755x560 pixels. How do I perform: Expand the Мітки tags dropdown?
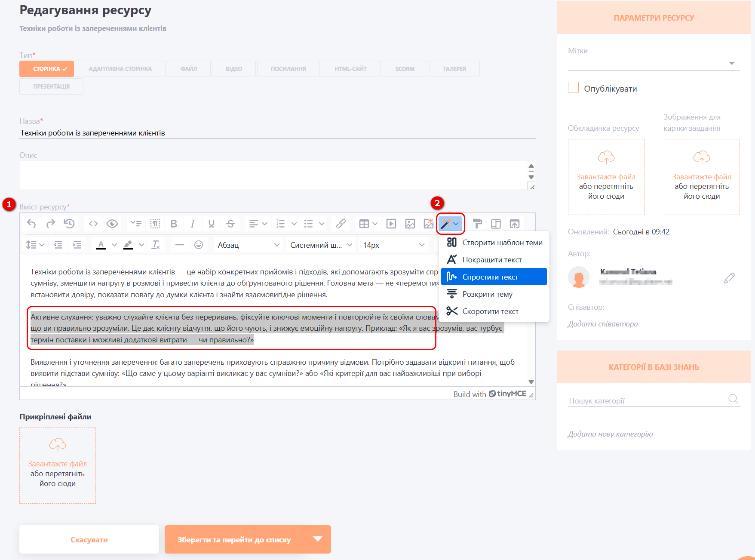tap(732, 63)
